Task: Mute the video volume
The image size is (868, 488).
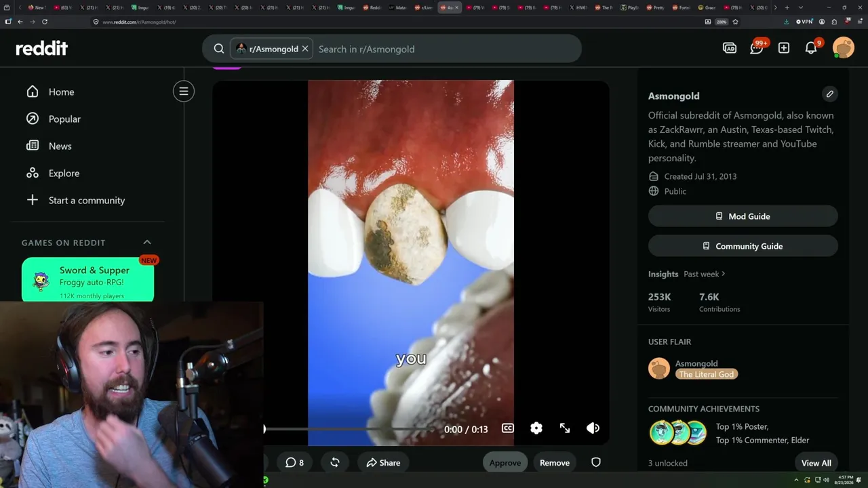Action: tap(593, 428)
